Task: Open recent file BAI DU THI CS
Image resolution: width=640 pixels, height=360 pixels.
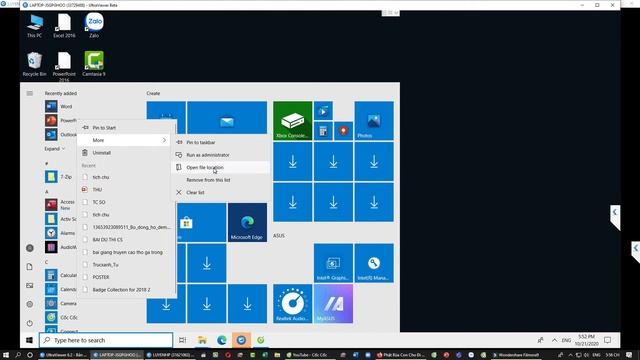Action: pos(123,240)
